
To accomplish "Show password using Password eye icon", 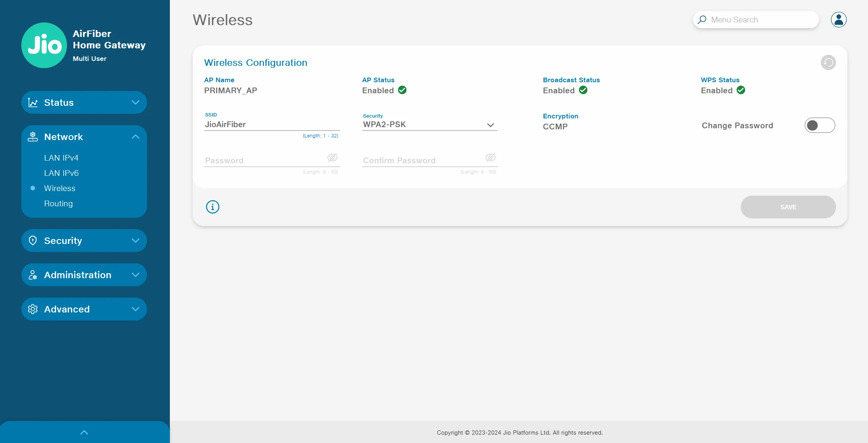I will (x=332, y=158).
